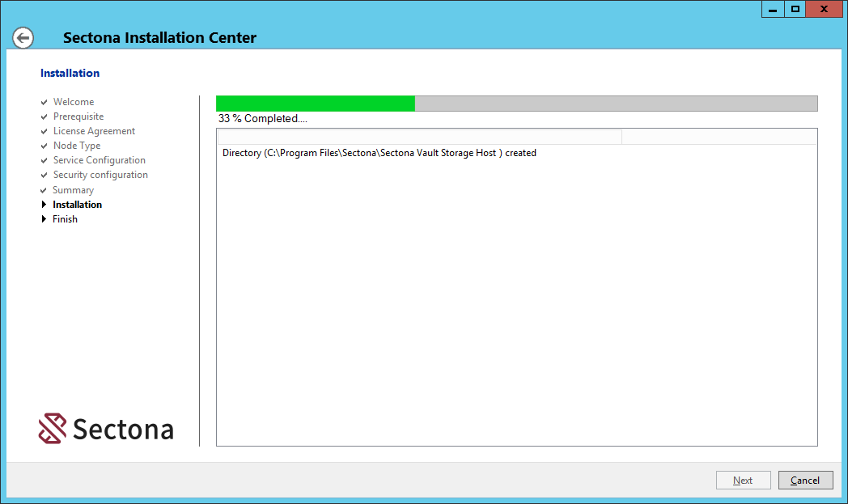Viewport: 848px width, 504px height.
Task: Select the directory created log entry
Action: (x=379, y=152)
